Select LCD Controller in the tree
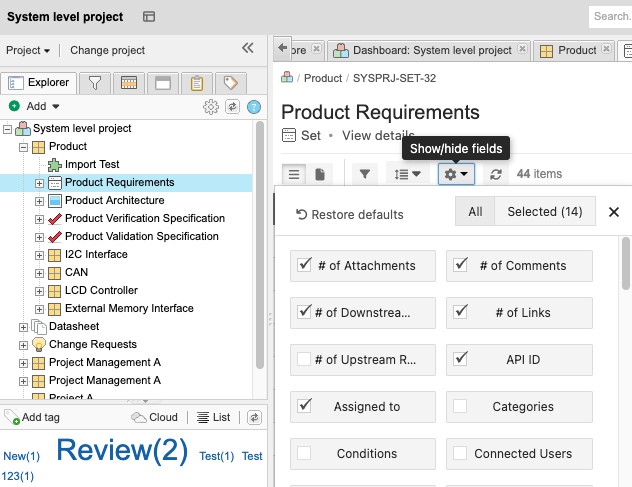This screenshot has width=632, height=487. tap(103, 291)
